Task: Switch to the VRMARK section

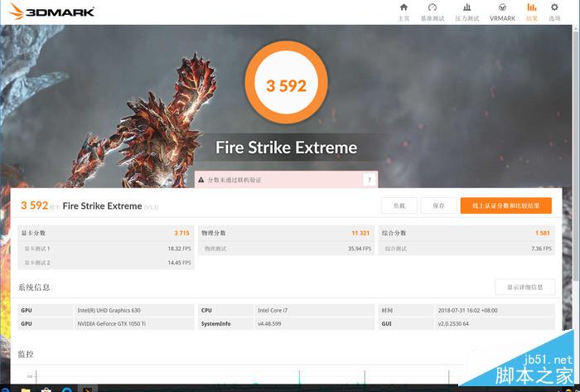Action: click(502, 12)
